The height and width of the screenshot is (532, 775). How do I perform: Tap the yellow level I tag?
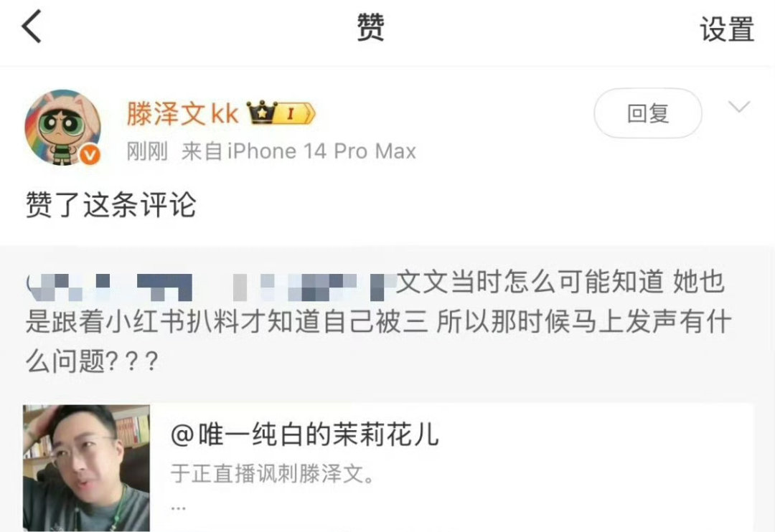tap(296, 113)
